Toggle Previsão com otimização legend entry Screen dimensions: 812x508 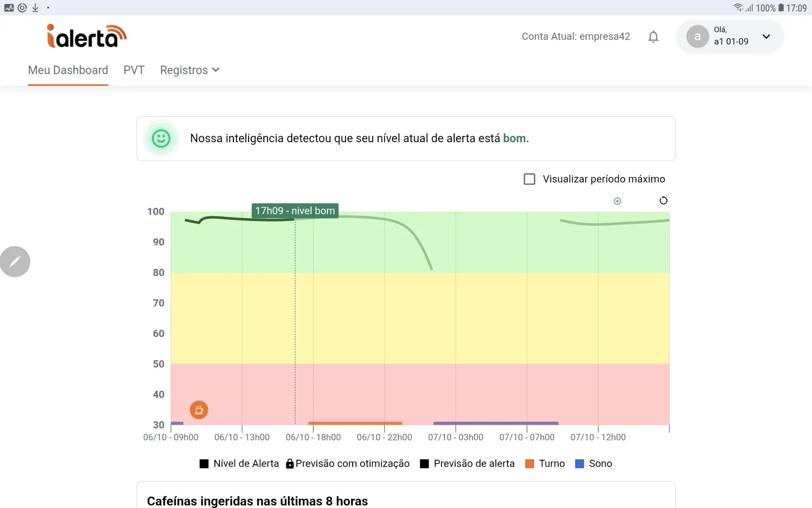[x=348, y=463]
